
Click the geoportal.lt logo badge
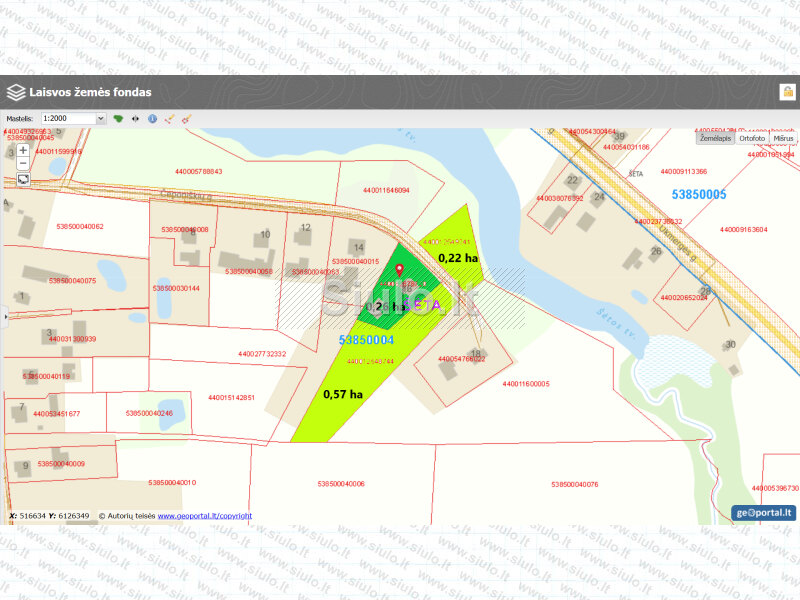765,513
